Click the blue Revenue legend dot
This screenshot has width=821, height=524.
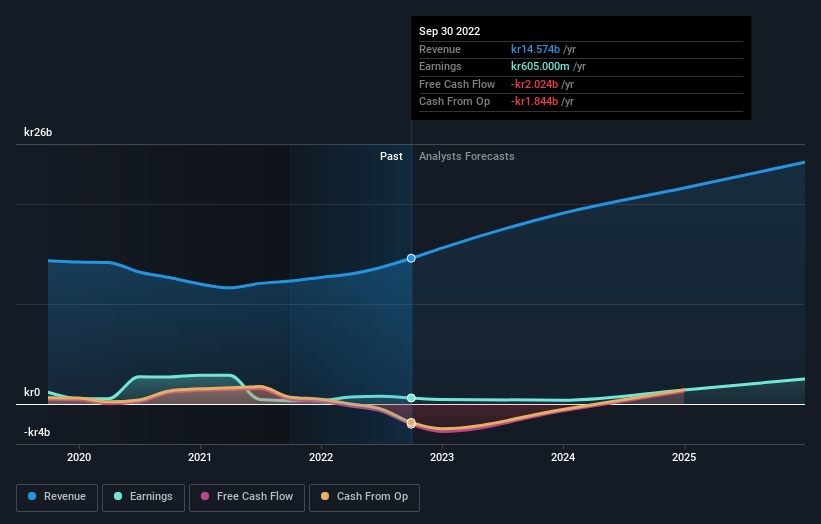[32, 496]
